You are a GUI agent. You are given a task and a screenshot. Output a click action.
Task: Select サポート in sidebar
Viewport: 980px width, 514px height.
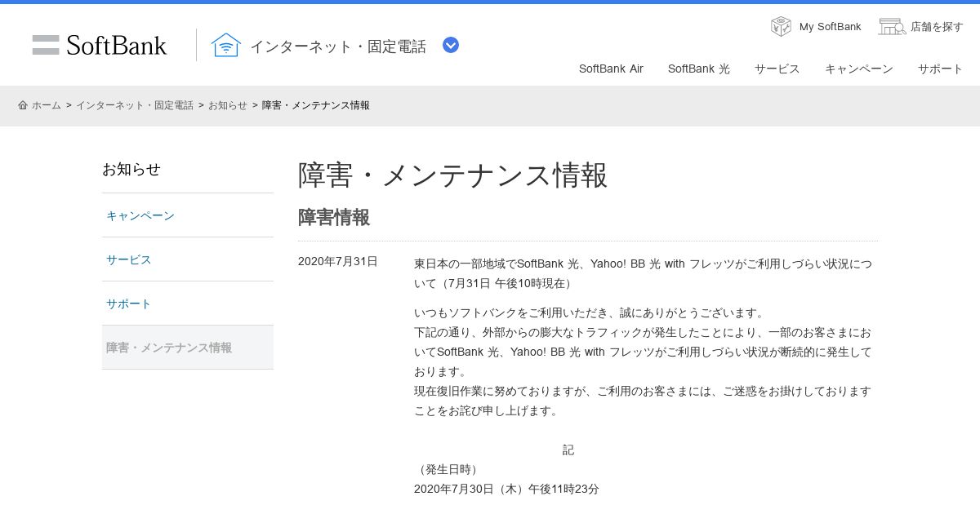pyautogui.click(x=188, y=304)
